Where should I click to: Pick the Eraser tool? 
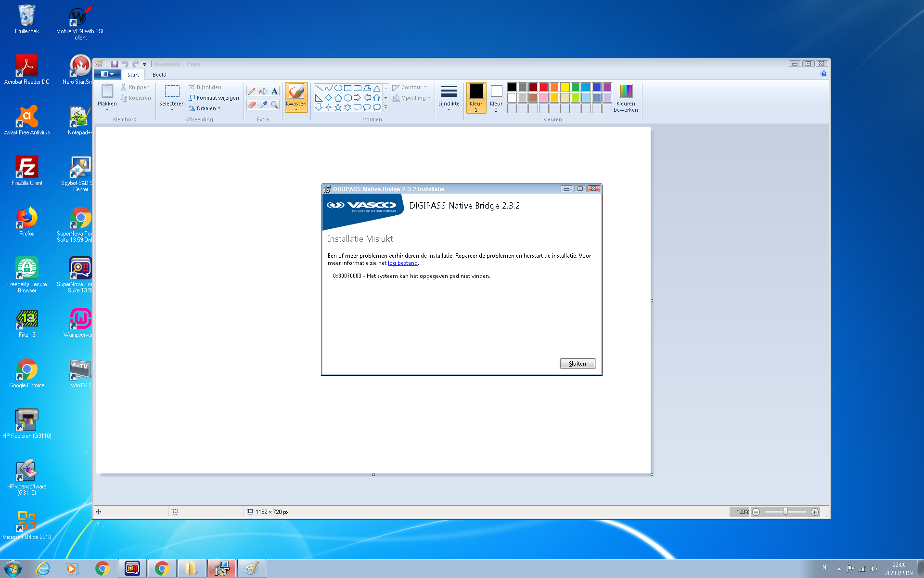[x=251, y=105]
